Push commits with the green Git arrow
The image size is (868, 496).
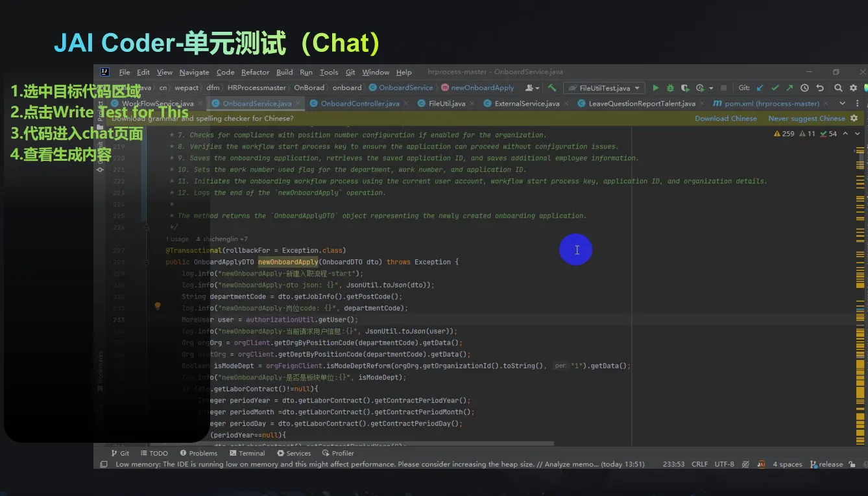[790, 88]
